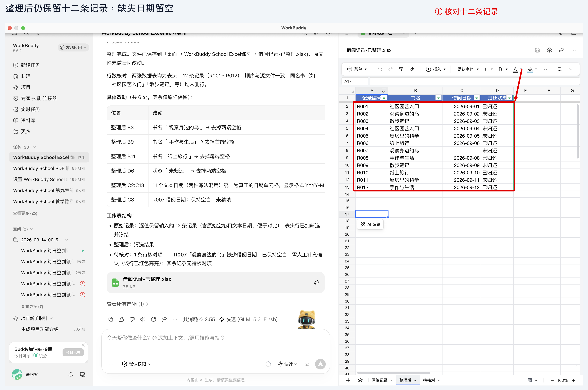Open the 插入 dropdown
This screenshot has width=588, height=390.
[x=436, y=69]
